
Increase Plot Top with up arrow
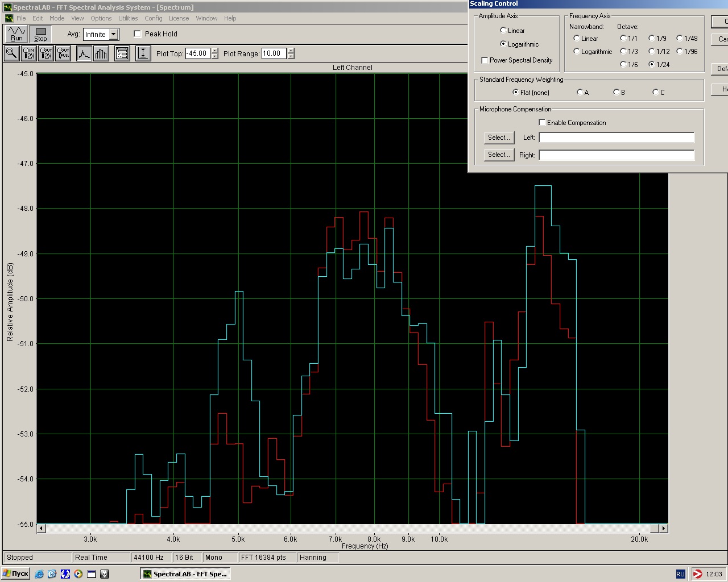coord(214,51)
